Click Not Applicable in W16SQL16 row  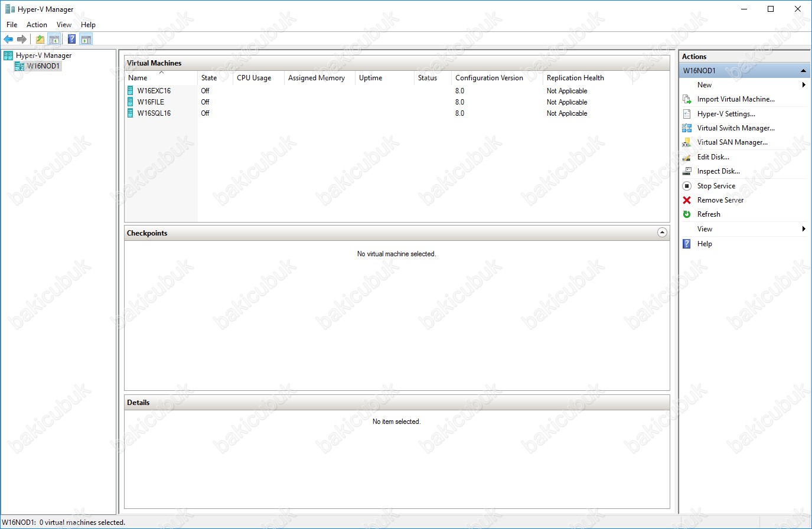(x=567, y=113)
